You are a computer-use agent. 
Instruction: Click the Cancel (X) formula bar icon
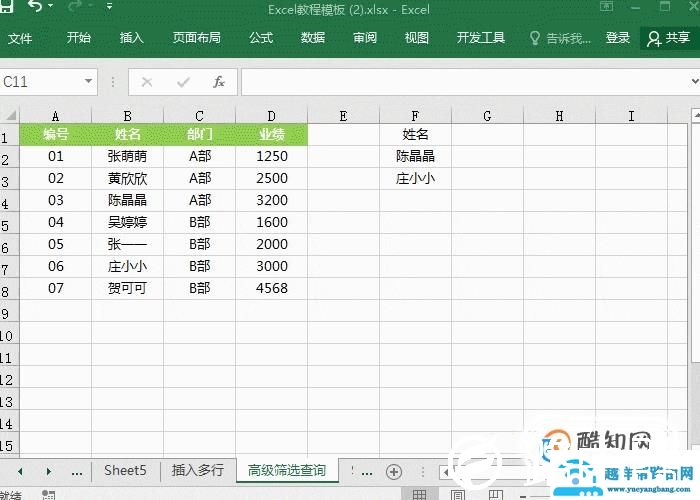tap(147, 82)
